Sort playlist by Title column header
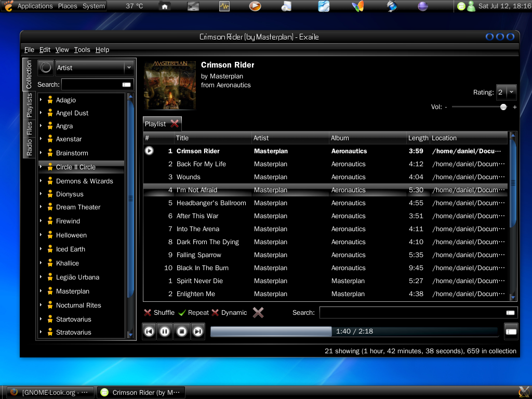 point(212,138)
